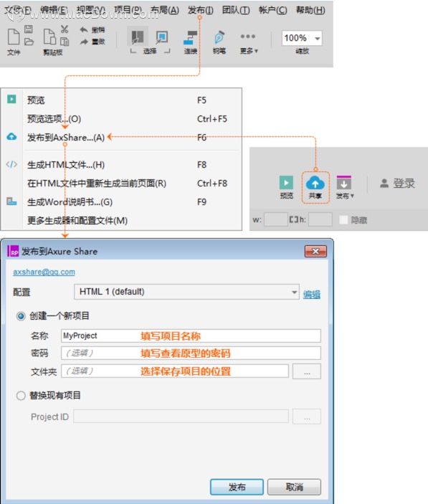Click the 编辑 link beside the configuration

(312, 294)
